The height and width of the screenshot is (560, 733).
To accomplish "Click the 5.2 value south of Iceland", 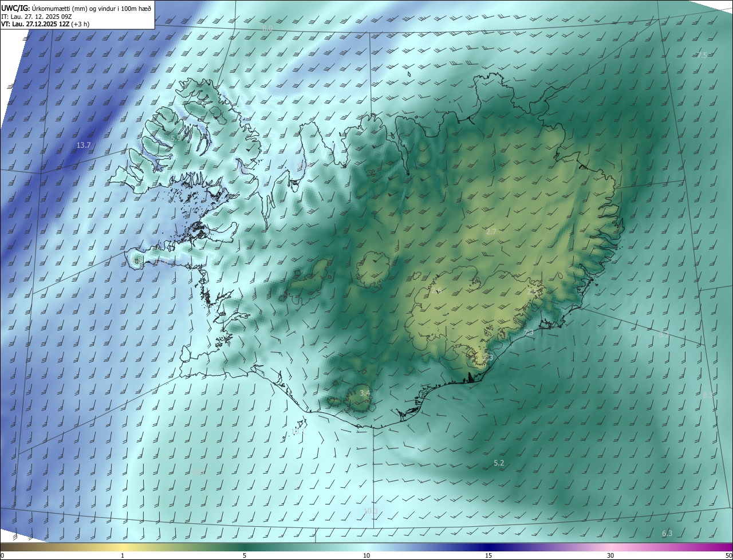I will [x=499, y=463].
